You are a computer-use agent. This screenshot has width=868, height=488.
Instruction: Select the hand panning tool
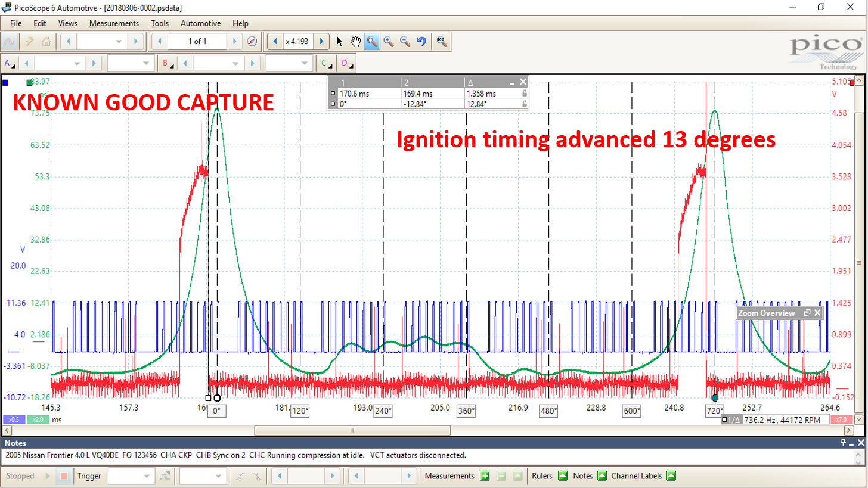pyautogui.click(x=355, y=41)
